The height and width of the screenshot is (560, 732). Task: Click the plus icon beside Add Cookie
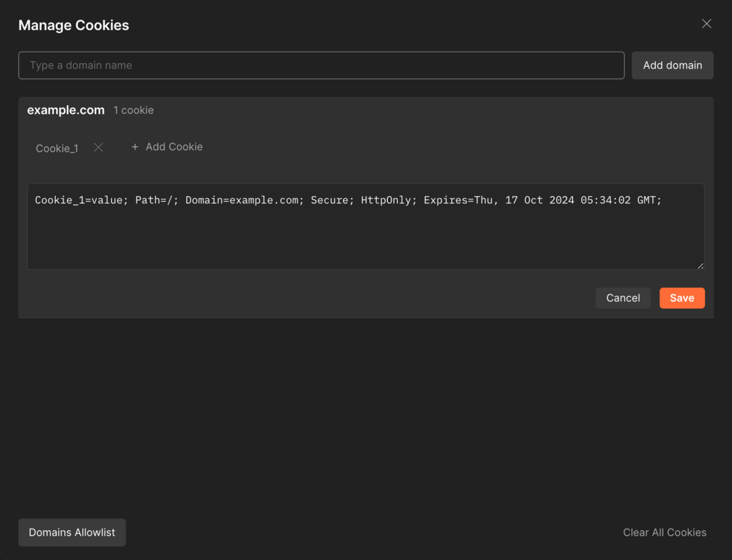pos(135,147)
